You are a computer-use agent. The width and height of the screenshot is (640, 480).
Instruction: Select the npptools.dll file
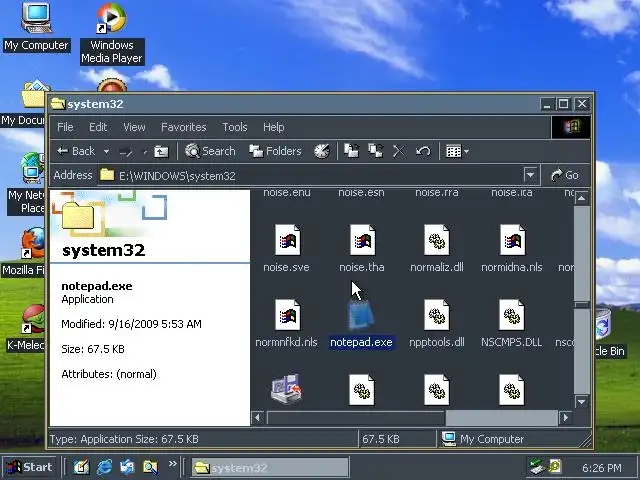(437, 324)
